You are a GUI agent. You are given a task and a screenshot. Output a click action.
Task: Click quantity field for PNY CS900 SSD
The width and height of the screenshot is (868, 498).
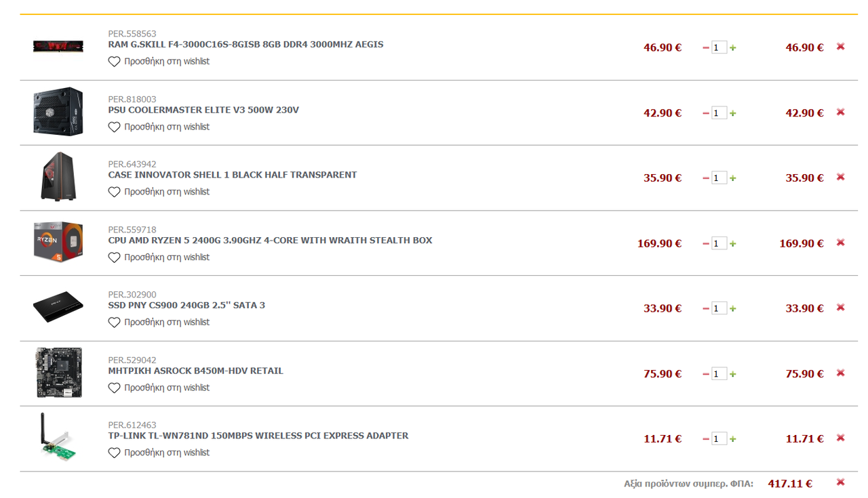point(719,308)
